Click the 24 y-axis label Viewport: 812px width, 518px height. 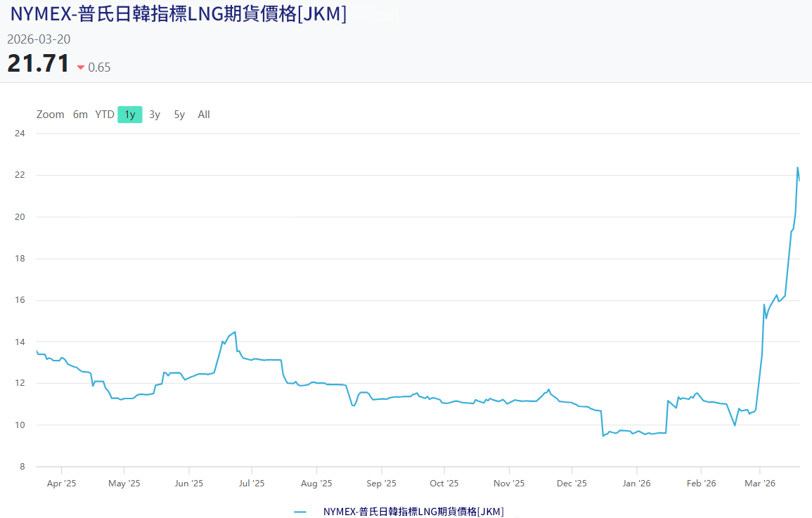pos(20,133)
